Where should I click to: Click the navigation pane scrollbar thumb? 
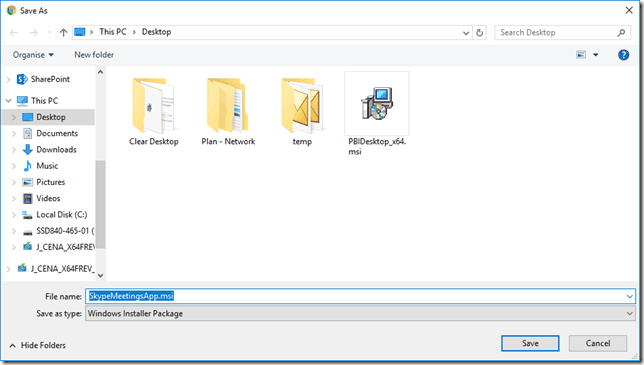pos(101,204)
